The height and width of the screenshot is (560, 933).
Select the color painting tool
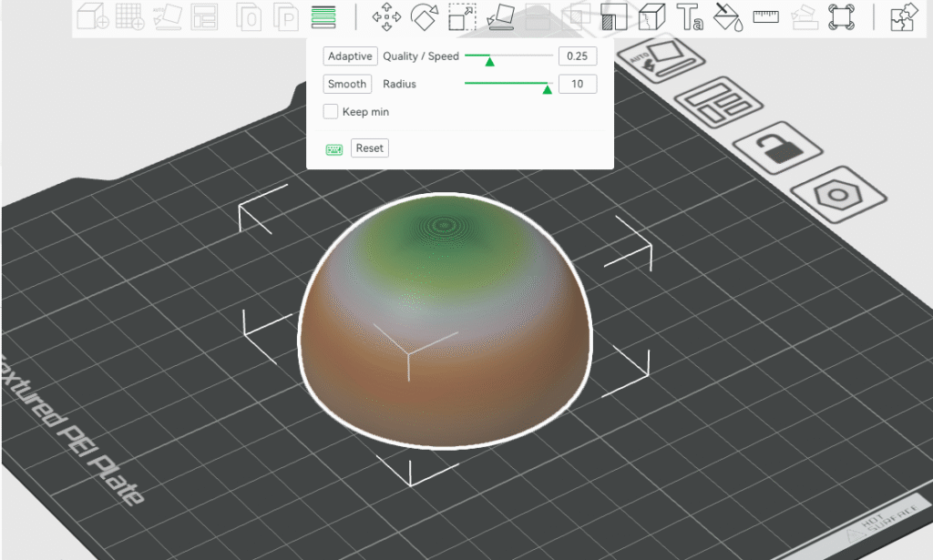click(727, 16)
